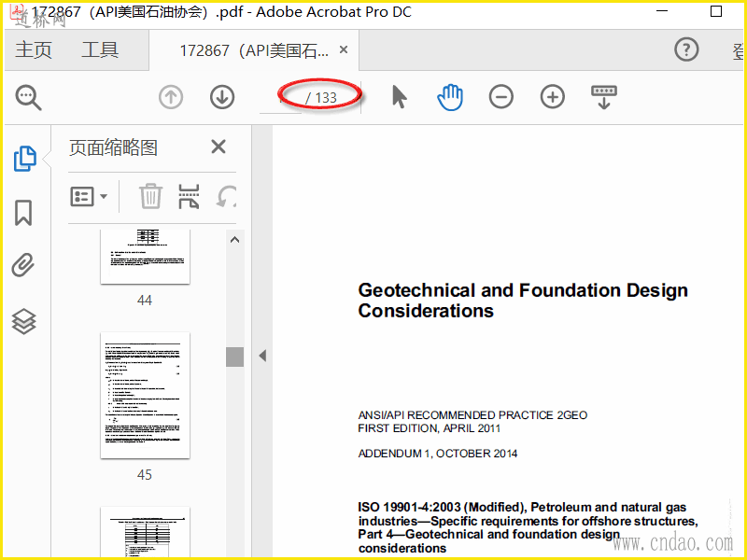Select page 44 thumbnail
747x560 pixels.
click(x=145, y=257)
